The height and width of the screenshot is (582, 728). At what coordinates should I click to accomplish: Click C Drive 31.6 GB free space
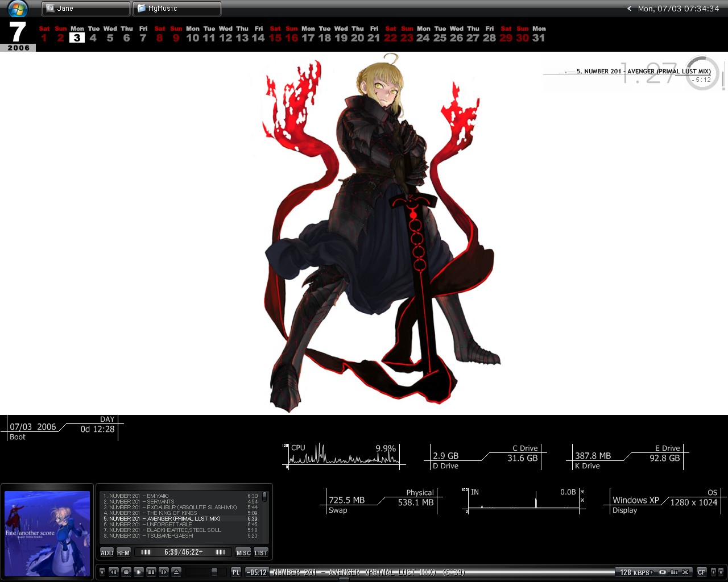point(522,458)
